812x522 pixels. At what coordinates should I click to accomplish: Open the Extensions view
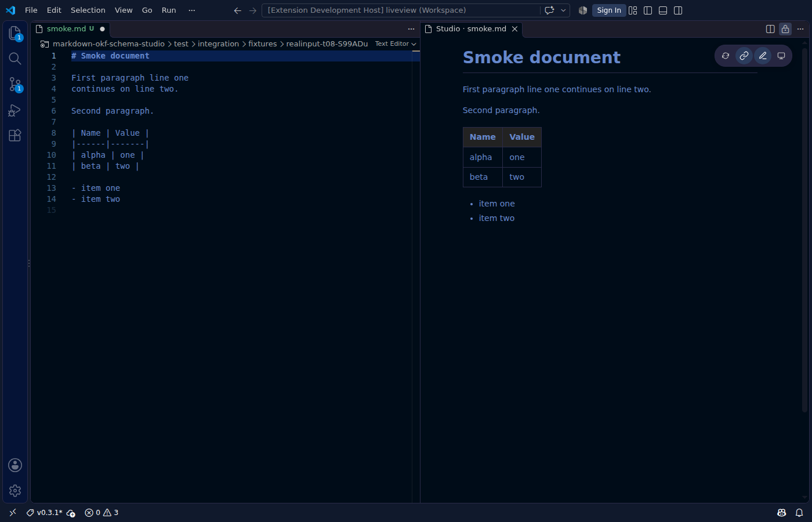coord(15,135)
